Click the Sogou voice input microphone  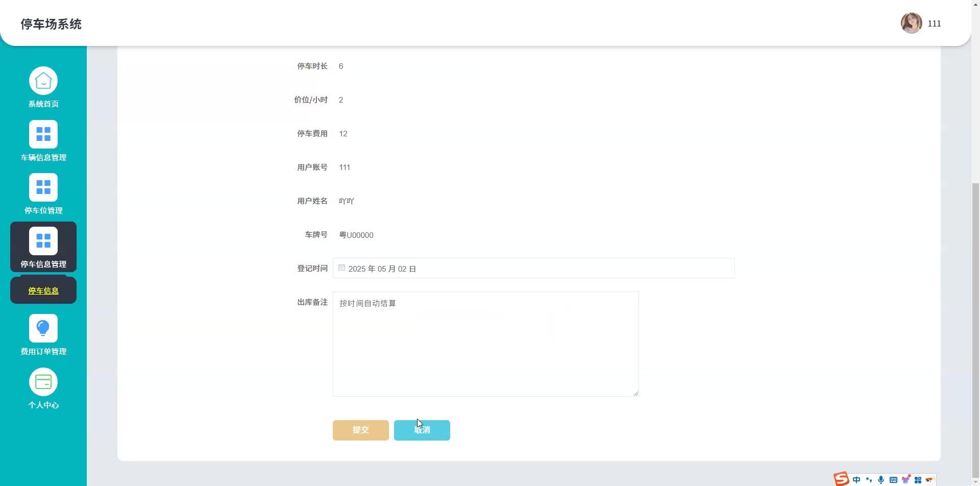pyautogui.click(x=881, y=480)
